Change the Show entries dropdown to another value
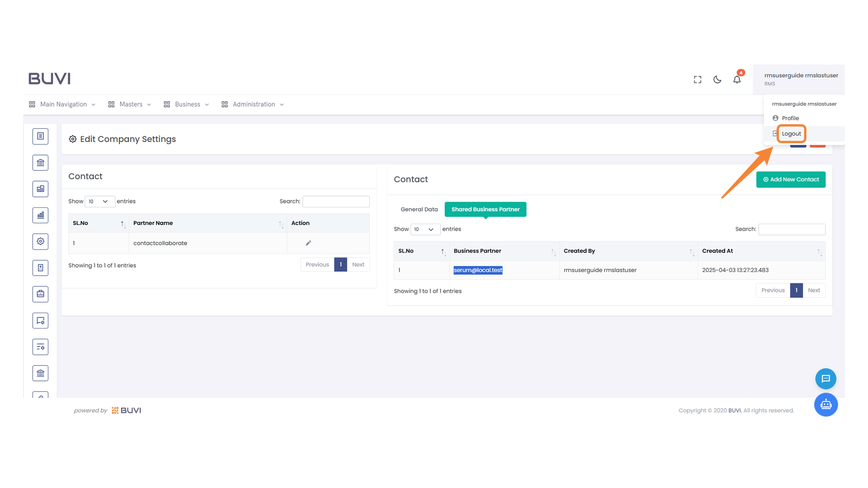 click(99, 201)
